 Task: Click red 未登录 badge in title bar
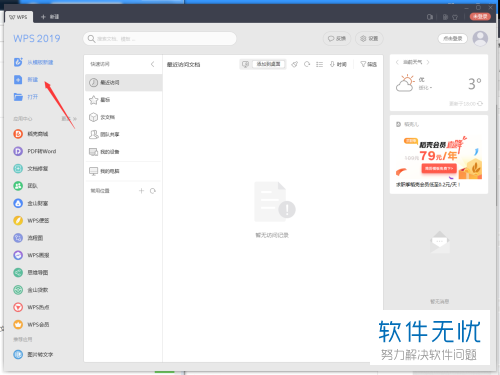tap(480, 16)
